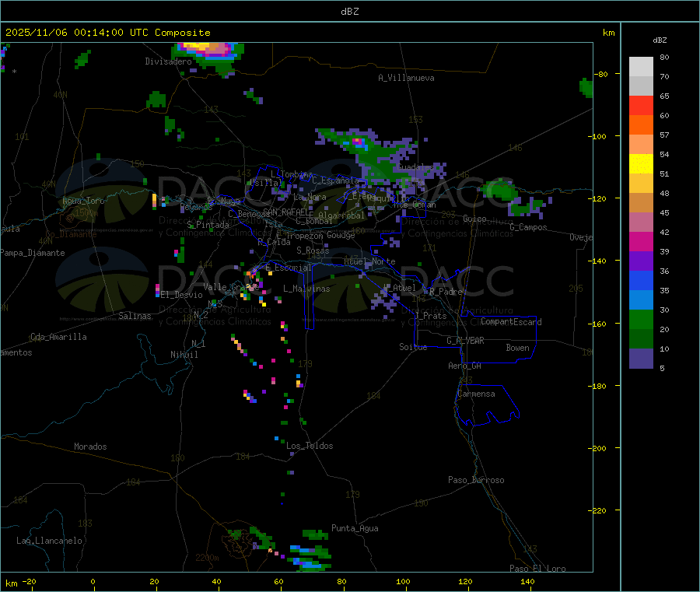Click the Agua_Toro location label
This screenshot has height=592, width=700.
click(x=83, y=201)
